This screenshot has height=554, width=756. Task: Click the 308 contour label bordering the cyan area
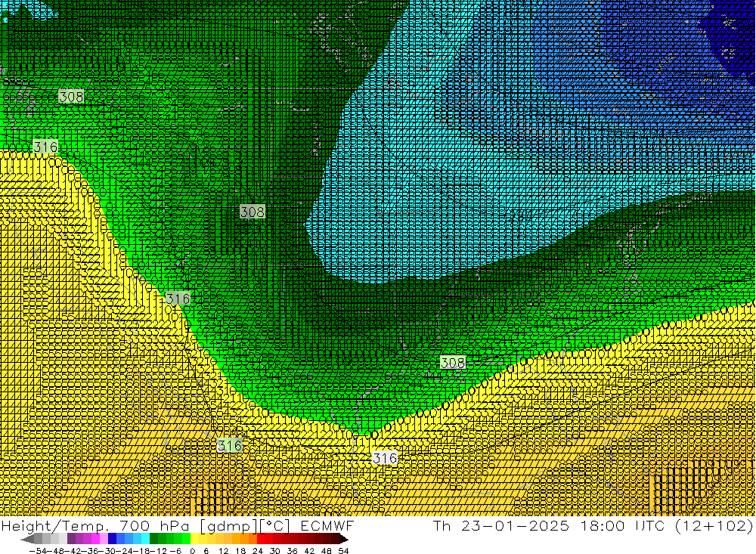[x=253, y=211]
